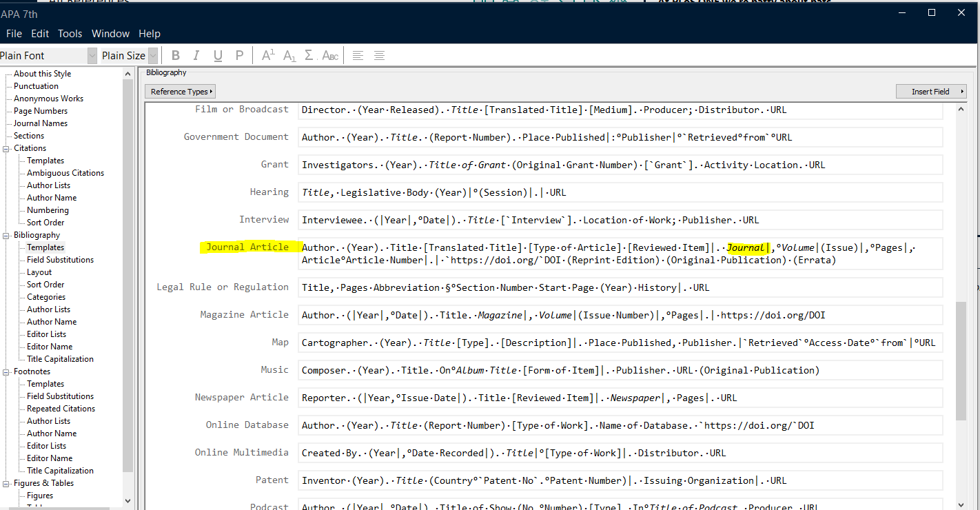Collapse the Bibliography tree node
Viewport: 980px width, 510px height.
(x=7, y=235)
